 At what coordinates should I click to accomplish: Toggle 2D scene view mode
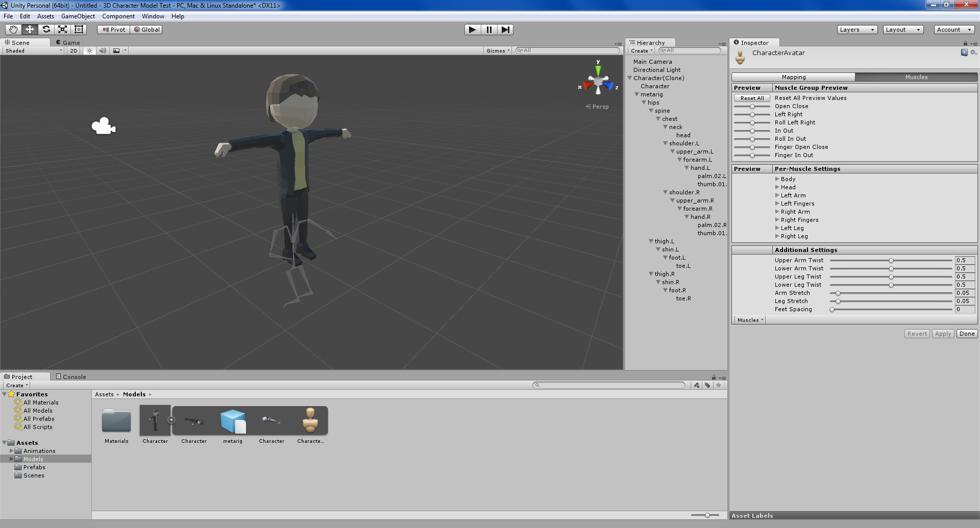[x=74, y=51]
